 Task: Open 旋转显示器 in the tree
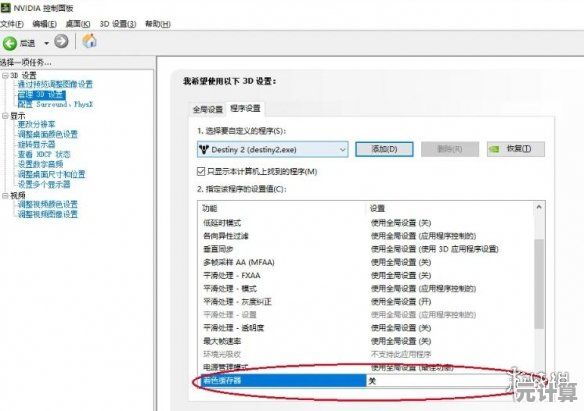coord(36,144)
